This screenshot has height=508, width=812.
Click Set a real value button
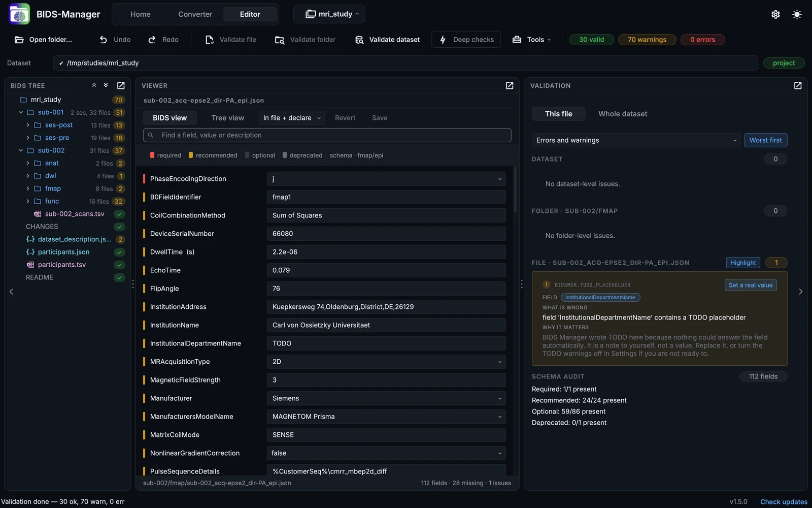point(751,285)
